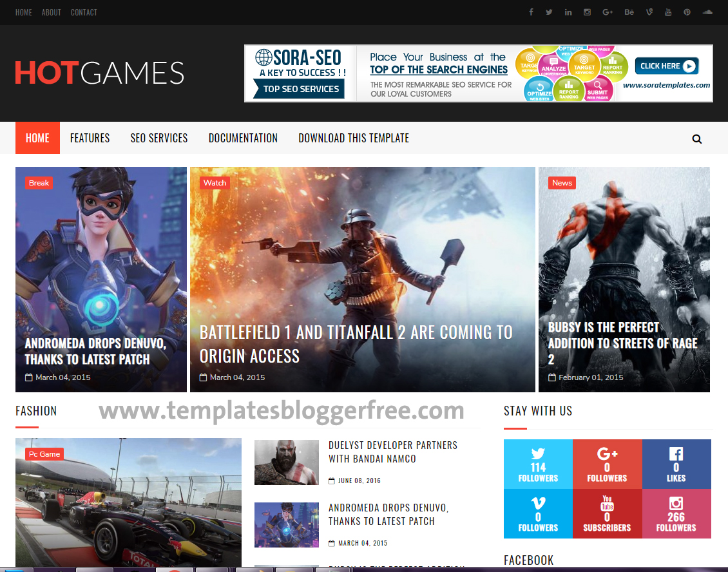Open the Pinterest icon in top bar
This screenshot has width=728, height=572.
pos(687,12)
